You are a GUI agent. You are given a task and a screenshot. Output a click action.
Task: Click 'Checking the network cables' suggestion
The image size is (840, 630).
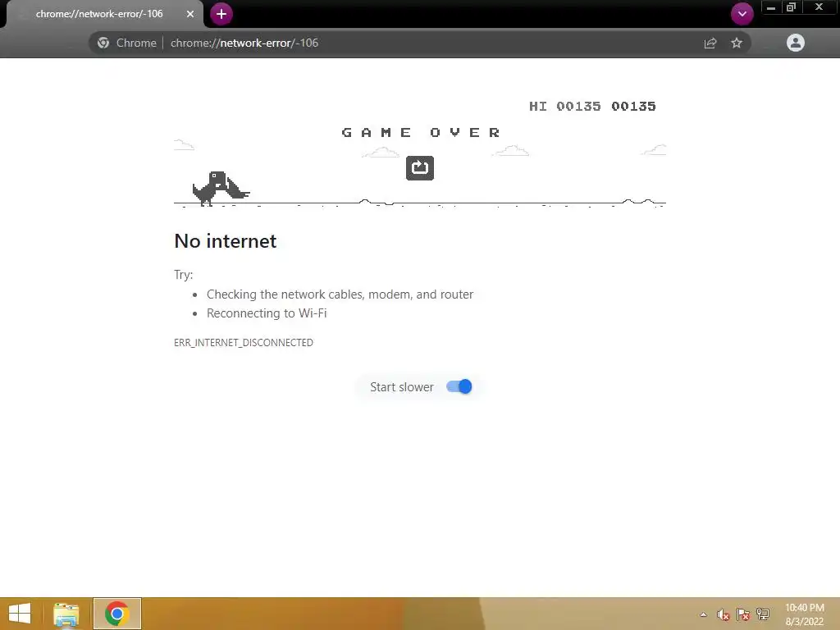(340, 294)
